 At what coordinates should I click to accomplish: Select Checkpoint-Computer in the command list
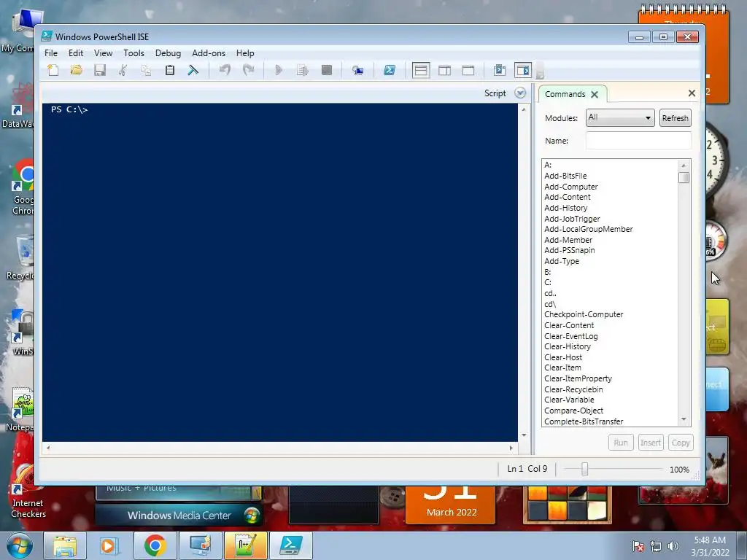(x=584, y=315)
